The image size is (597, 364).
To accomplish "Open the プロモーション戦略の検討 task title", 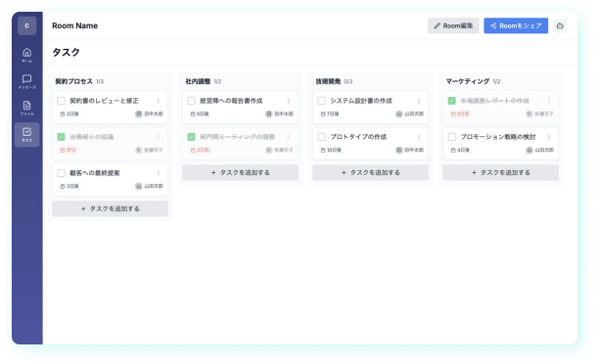I will 498,137.
